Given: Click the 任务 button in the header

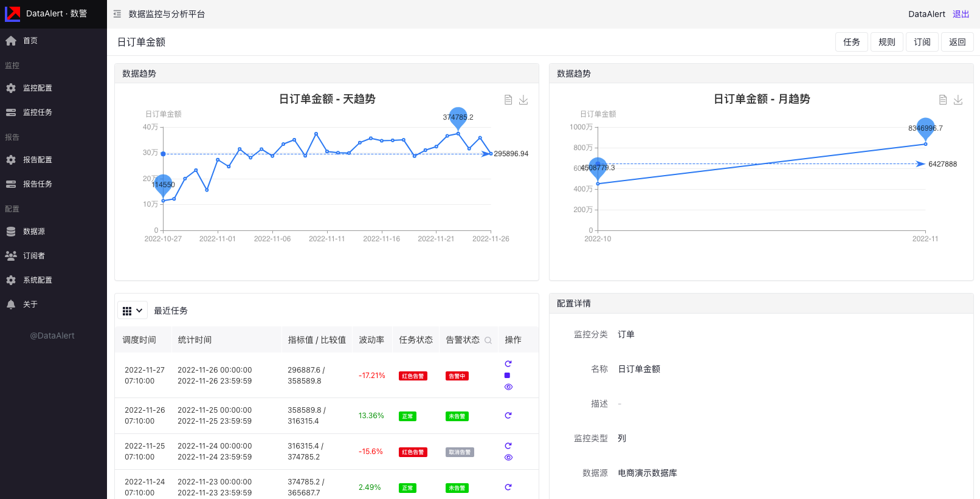Looking at the screenshot, I should 851,42.
